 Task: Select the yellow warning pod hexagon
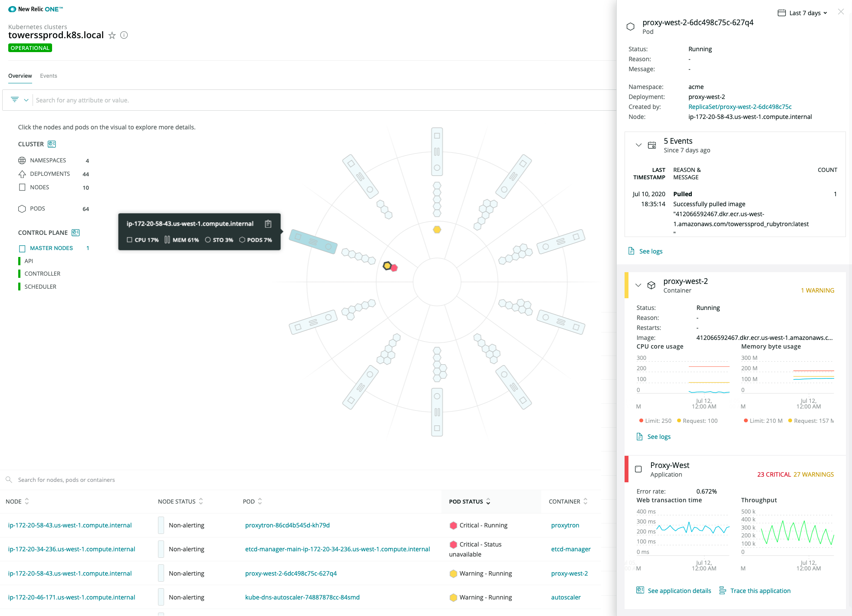click(x=437, y=230)
